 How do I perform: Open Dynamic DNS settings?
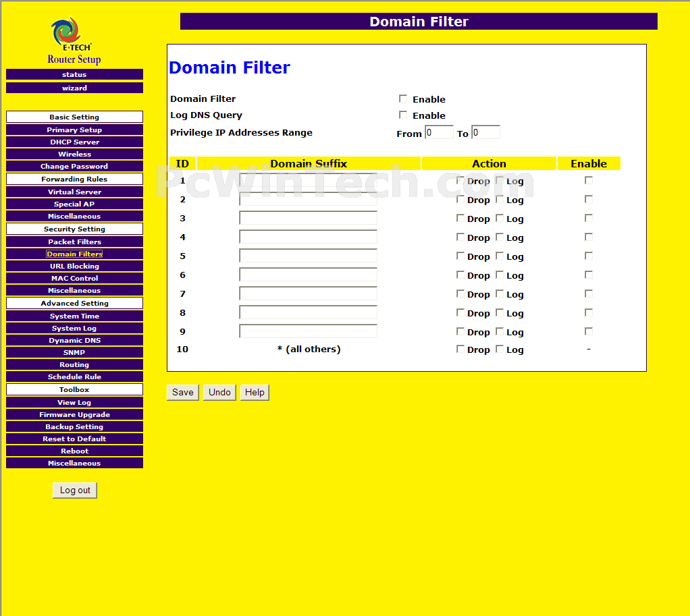(74, 340)
